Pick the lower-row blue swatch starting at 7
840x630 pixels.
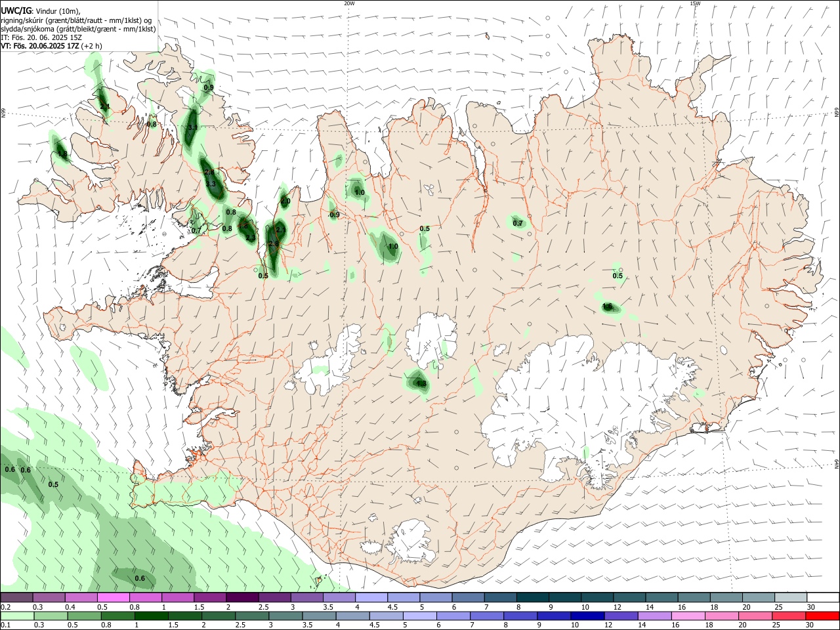[x=486, y=616]
